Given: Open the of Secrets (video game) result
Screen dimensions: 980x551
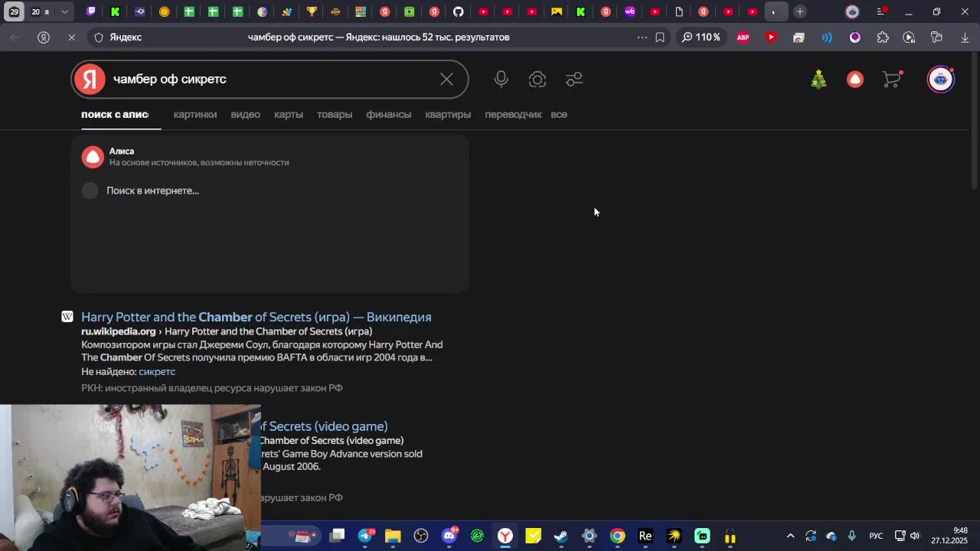Looking at the screenshot, I should coord(324,426).
